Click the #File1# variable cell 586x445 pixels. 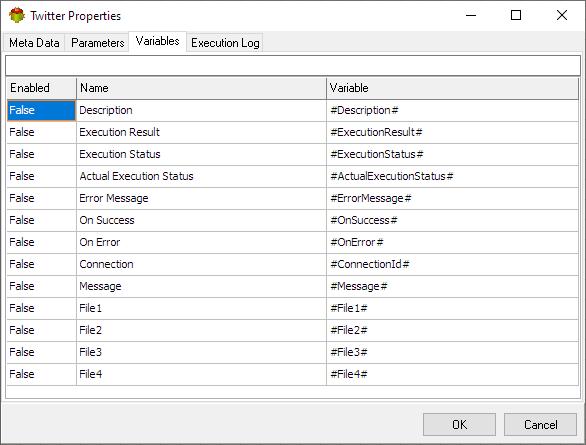click(453, 309)
